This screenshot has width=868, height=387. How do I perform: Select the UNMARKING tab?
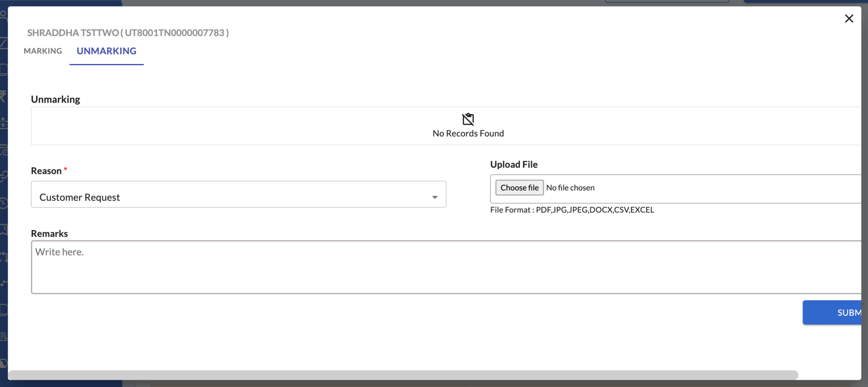(x=106, y=51)
